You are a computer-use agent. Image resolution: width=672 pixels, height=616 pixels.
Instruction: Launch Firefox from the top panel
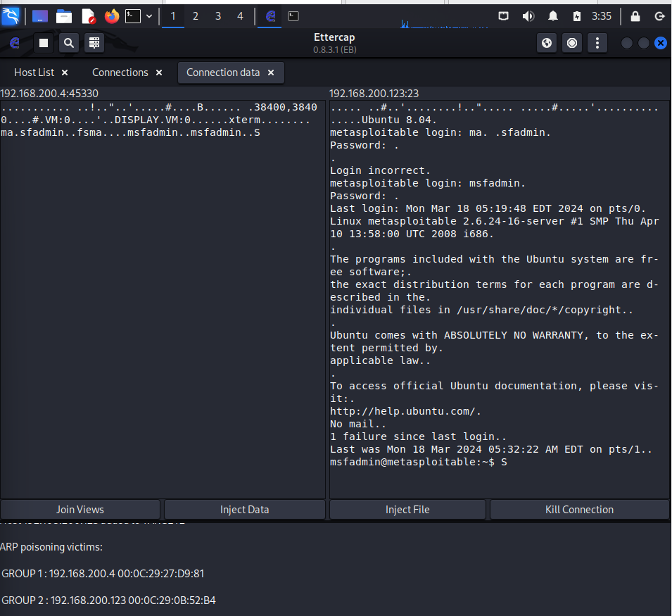click(111, 16)
